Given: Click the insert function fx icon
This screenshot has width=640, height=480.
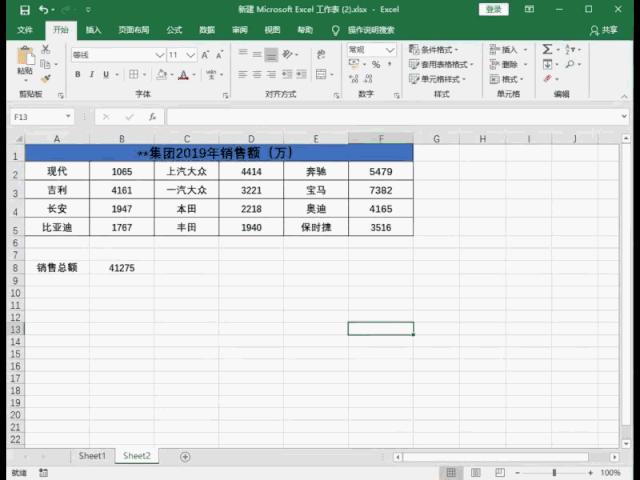Looking at the screenshot, I should tap(152, 117).
